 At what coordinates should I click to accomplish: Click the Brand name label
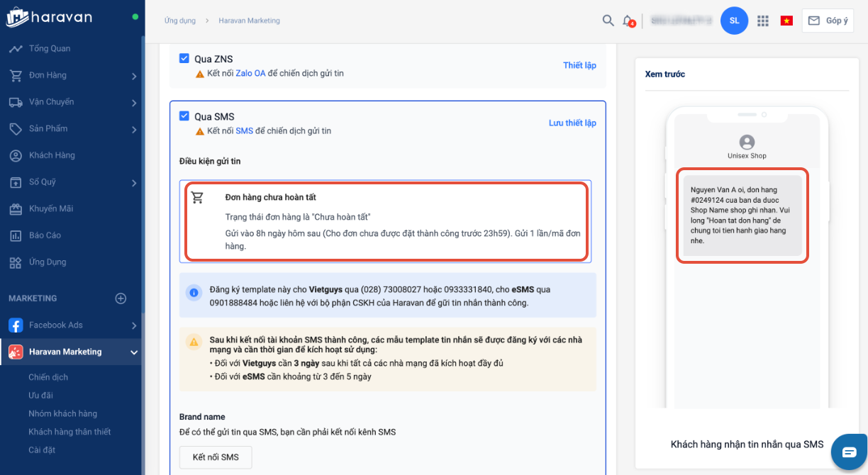(202, 417)
